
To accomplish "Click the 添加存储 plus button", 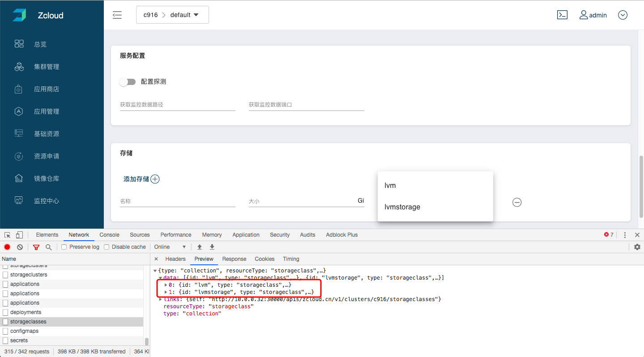I will click(155, 179).
